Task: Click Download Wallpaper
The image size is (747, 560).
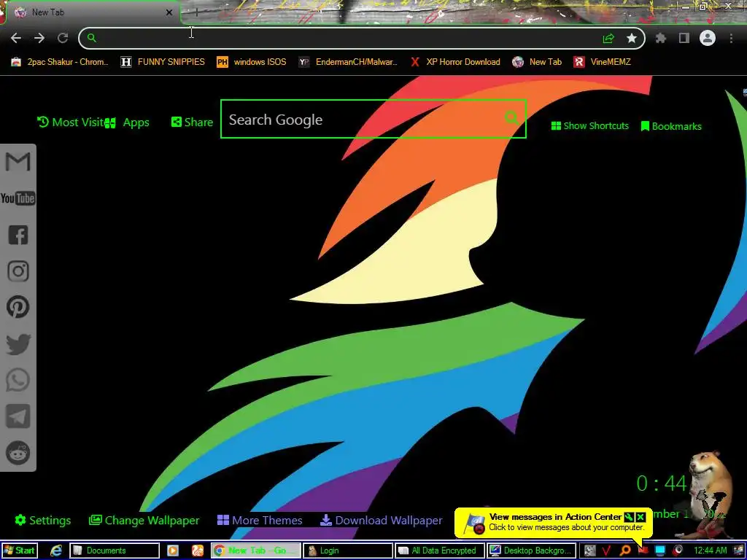Action: 381,521
